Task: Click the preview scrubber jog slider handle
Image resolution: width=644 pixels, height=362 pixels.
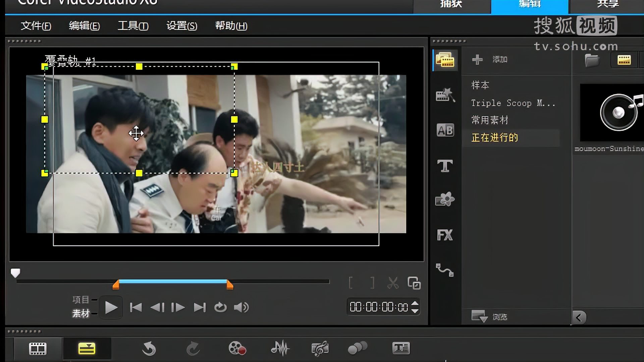Action: (x=15, y=273)
